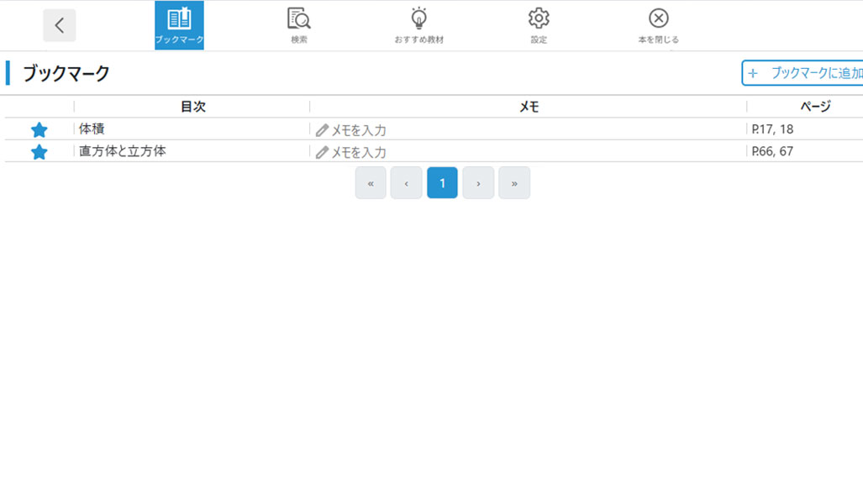Open the 検索 search tool
This screenshot has width=863, height=504.
(x=299, y=25)
